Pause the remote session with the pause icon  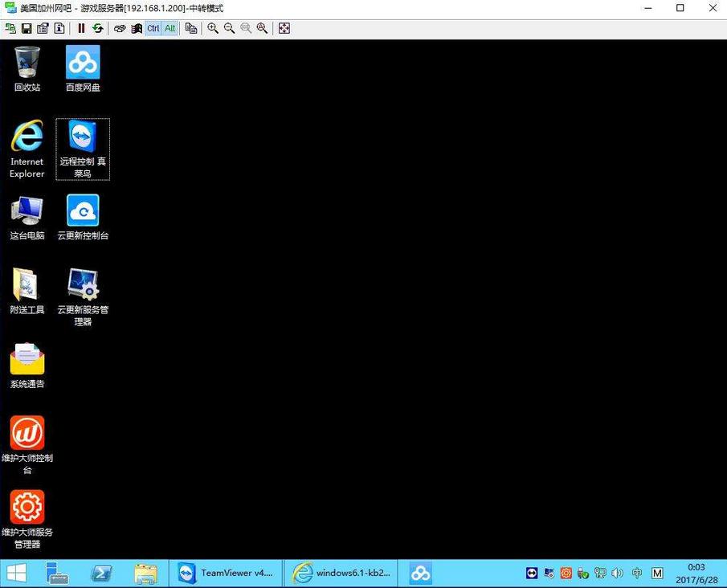81,28
